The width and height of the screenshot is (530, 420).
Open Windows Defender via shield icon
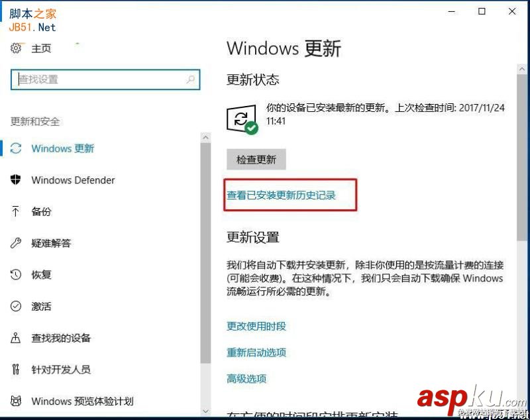point(16,180)
